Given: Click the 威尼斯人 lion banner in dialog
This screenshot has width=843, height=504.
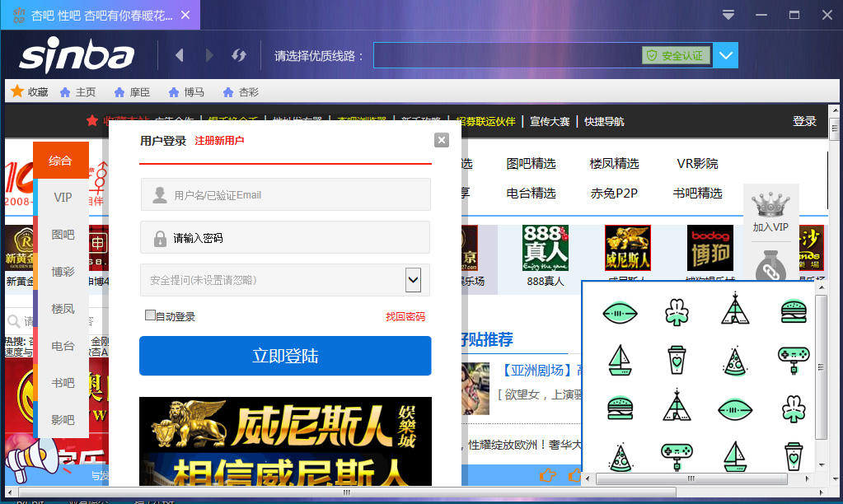Looking at the screenshot, I should coord(285,441).
